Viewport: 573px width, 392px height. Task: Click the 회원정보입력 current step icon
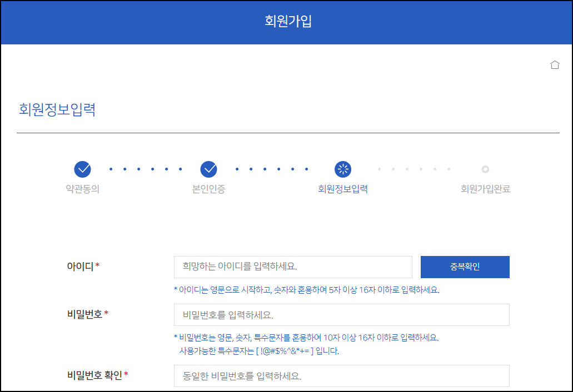coord(343,169)
